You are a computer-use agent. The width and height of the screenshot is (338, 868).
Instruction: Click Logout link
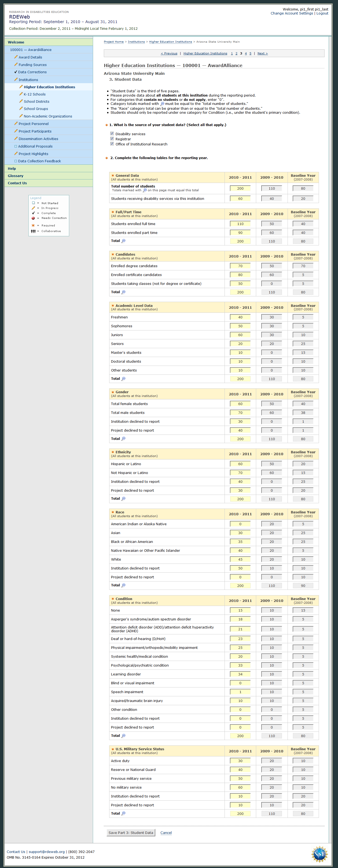(322, 13)
